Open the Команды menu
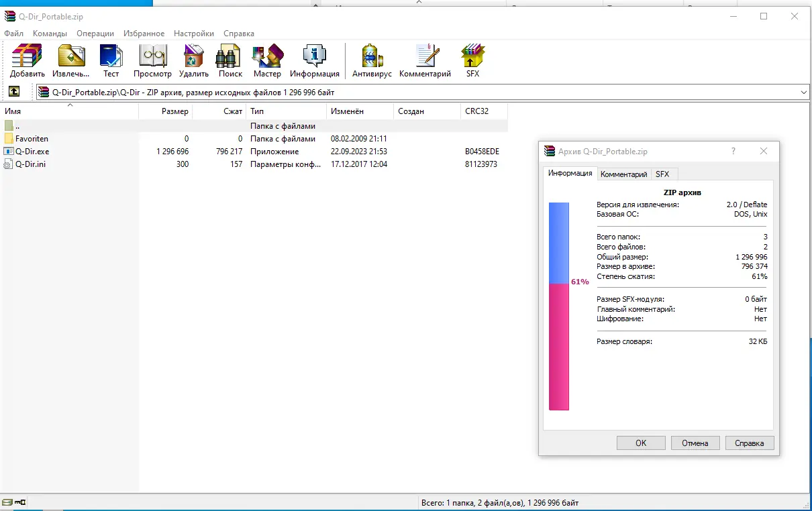812x511 pixels. pos(50,34)
